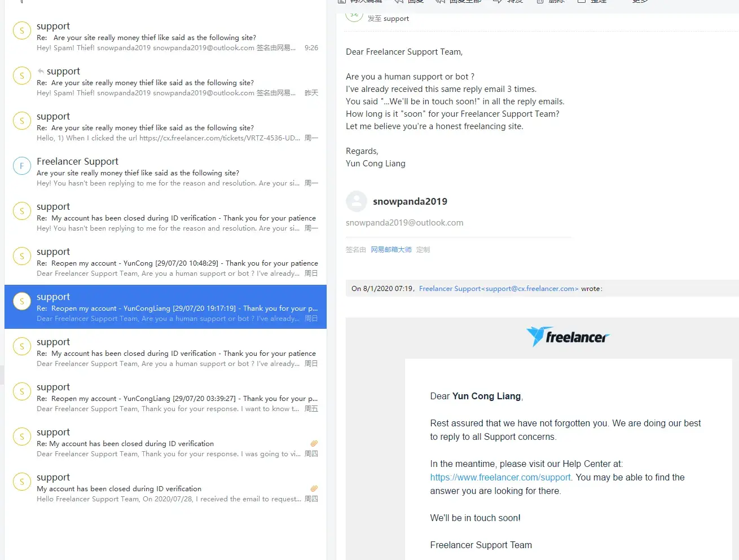Click the paperclip on the 'Hello Freelancer Support Team' email
Screen dimensions: 739x560
click(314, 489)
